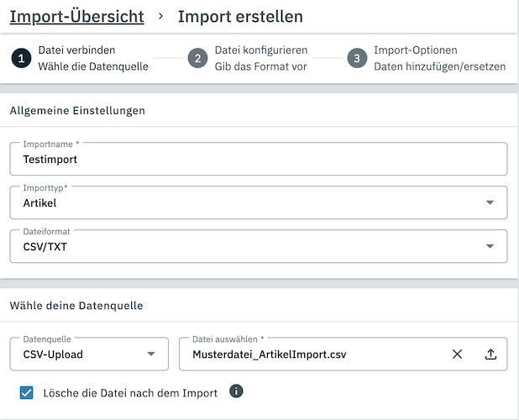
Task: Click the 'Allgemeine Einstellungen' heading
Action: [77, 111]
